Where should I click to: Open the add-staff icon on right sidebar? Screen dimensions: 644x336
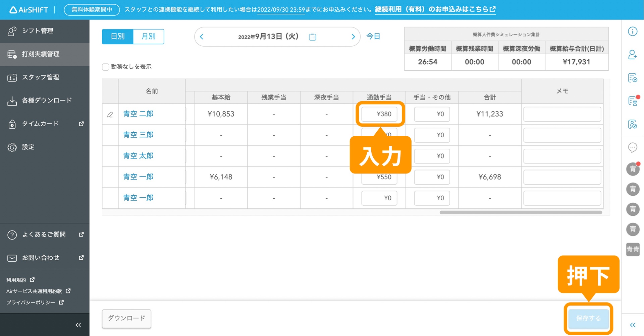tap(633, 55)
